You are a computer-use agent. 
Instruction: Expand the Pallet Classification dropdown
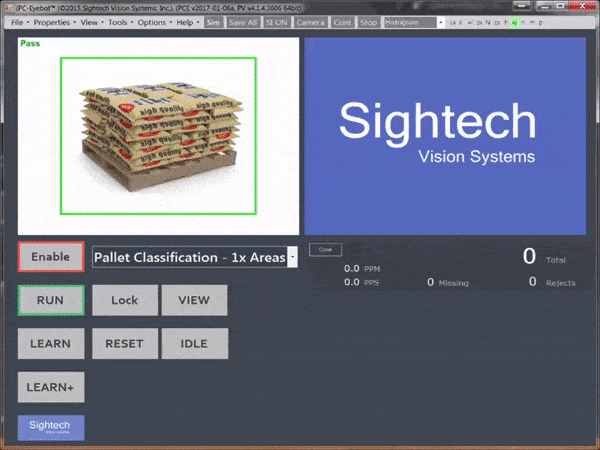[292, 258]
